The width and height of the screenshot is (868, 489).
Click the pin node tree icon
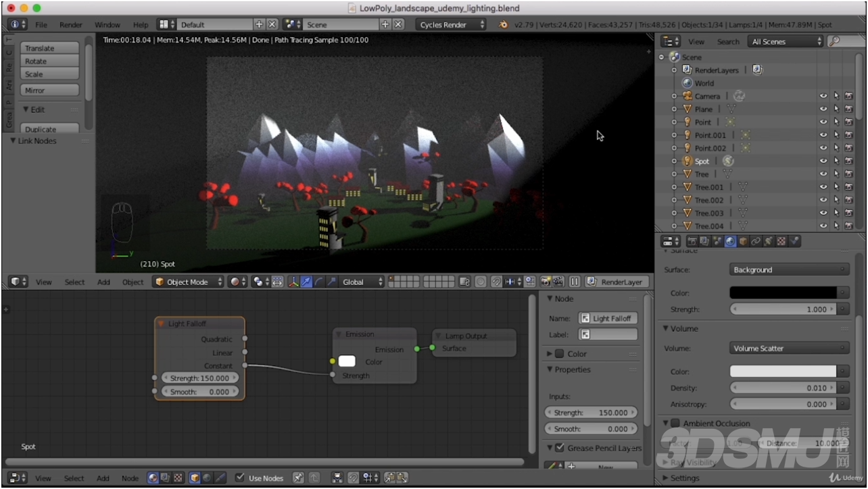297,478
